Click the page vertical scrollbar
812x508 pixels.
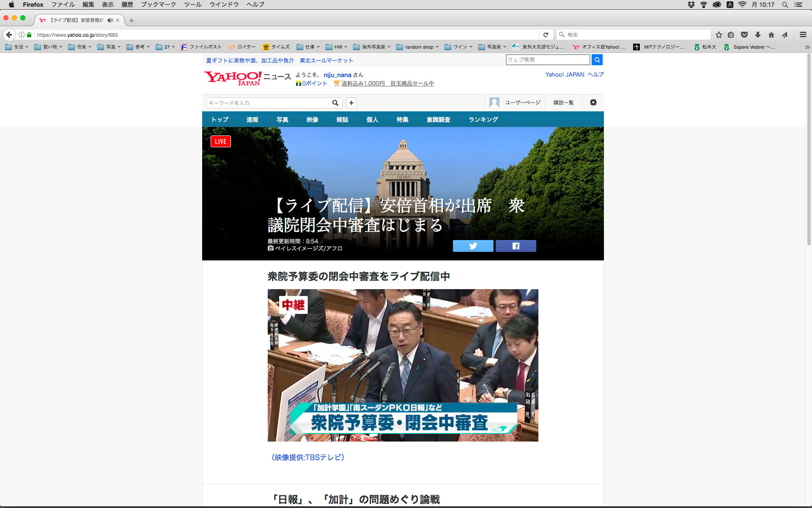[x=809, y=148]
